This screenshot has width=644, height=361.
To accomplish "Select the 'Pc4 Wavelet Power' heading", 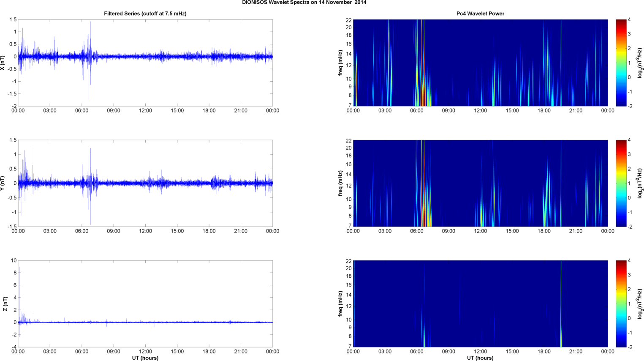I will click(x=480, y=14).
